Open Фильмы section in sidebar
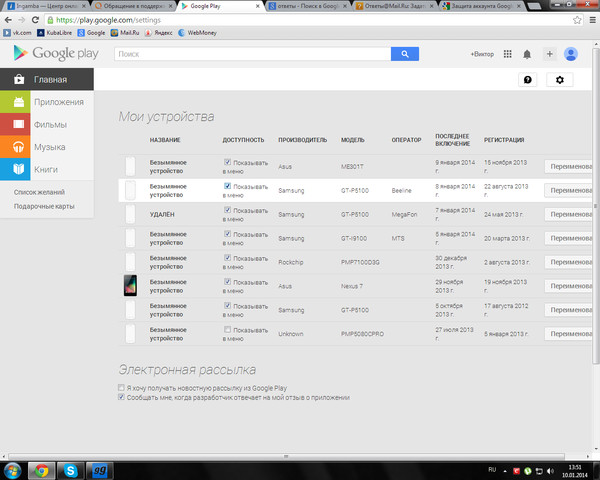600x480 pixels. coord(47,124)
